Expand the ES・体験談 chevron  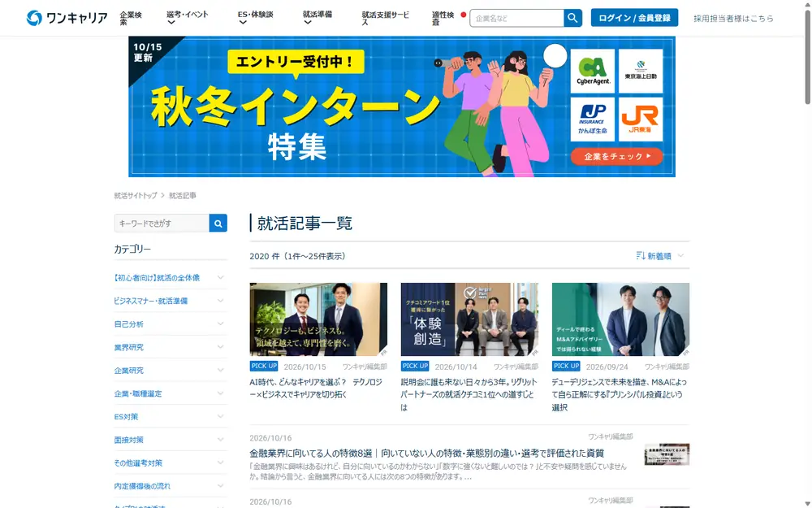tap(242, 23)
